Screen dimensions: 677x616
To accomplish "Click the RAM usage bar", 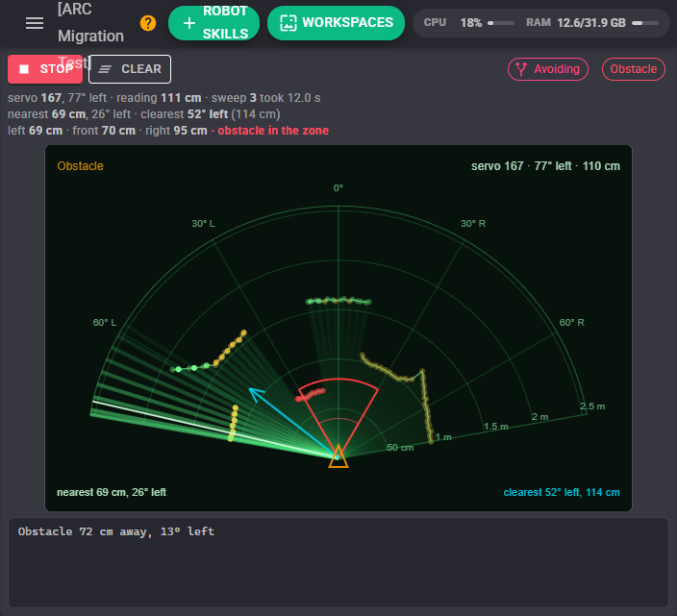I will (x=645, y=23).
